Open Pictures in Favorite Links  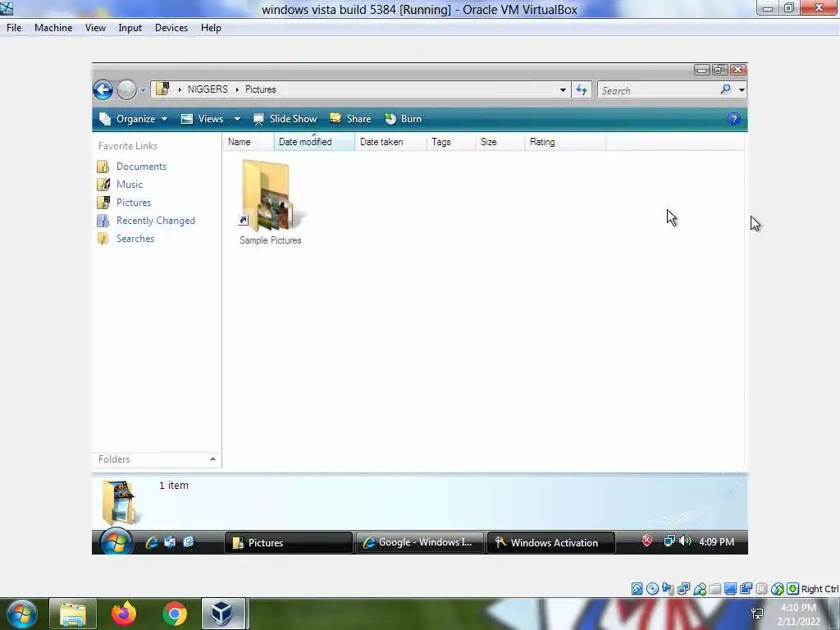pyautogui.click(x=124, y=203)
